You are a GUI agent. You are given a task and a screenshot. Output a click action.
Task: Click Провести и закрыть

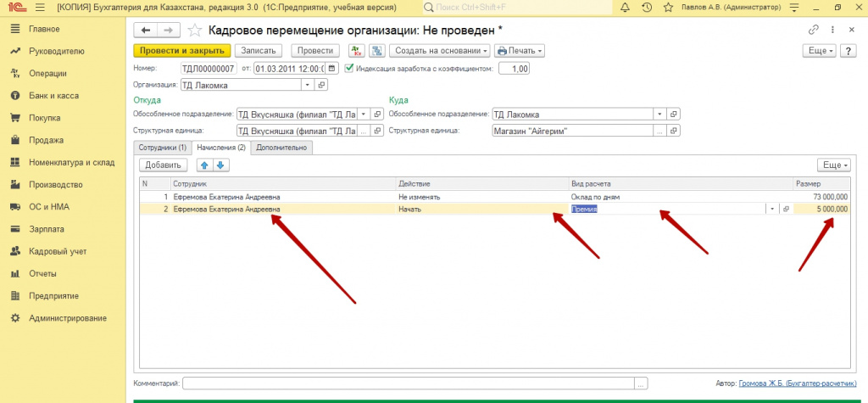tap(181, 50)
